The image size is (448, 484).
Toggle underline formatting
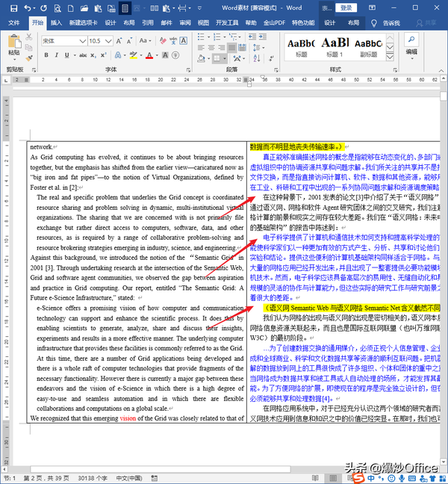point(67,55)
